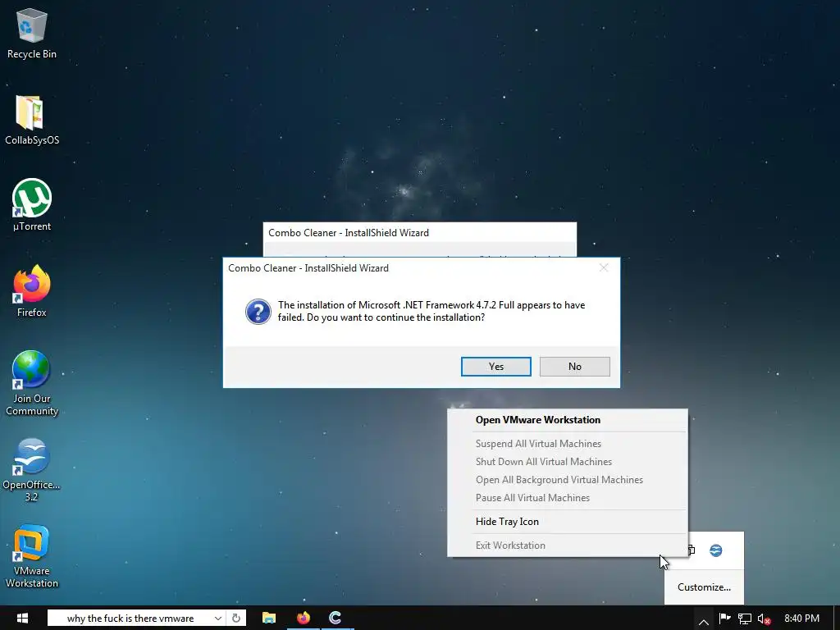Screen dimensions: 840x630
Task: Click the Show desktop strip right of the clock
Action: 836,618
